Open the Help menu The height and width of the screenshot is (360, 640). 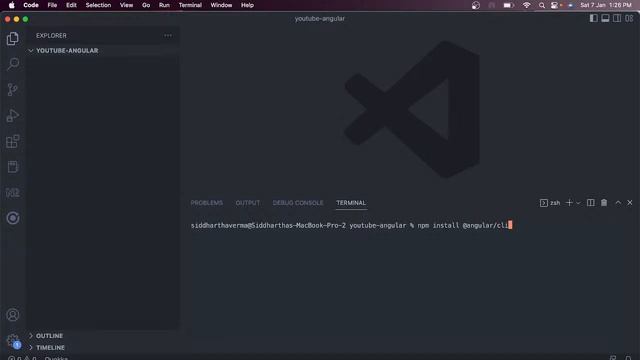(247, 5)
